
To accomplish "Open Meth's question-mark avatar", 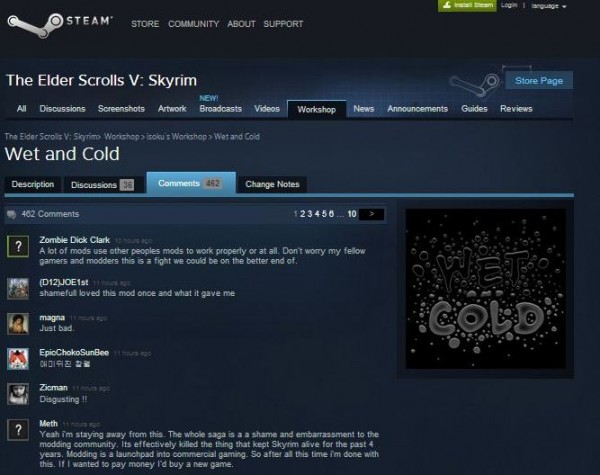I will tap(18, 429).
